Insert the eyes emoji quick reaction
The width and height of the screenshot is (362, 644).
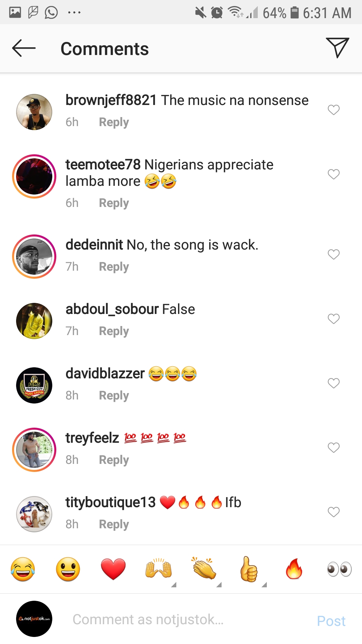pos(339,569)
